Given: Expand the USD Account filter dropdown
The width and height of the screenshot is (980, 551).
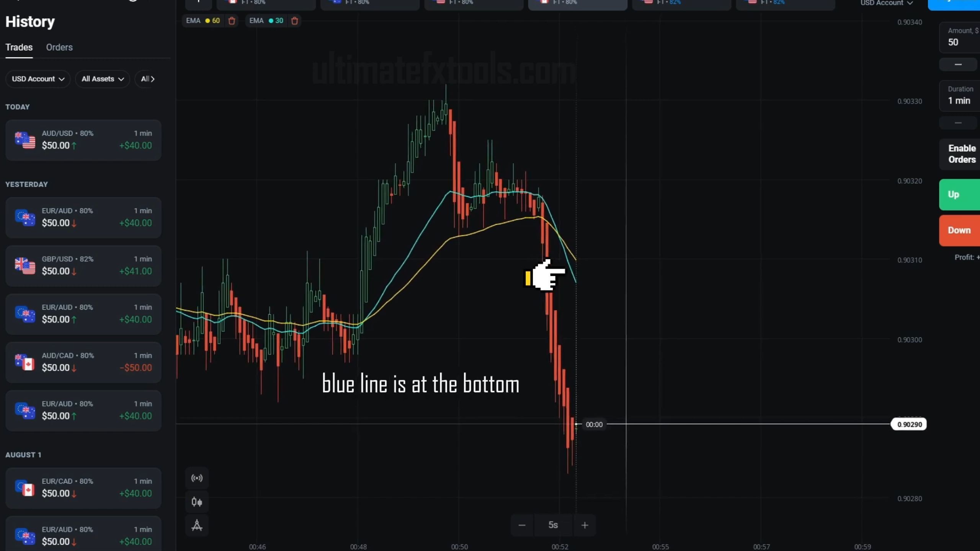Looking at the screenshot, I should coord(38,79).
